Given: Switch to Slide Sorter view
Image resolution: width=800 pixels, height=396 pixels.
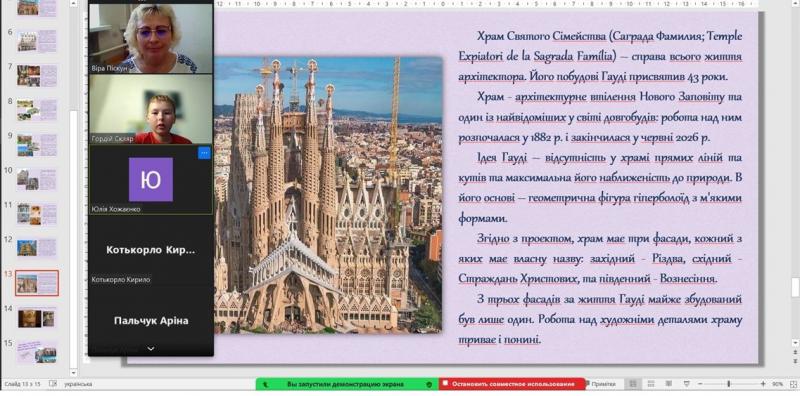Looking at the screenshot, I should coord(651,384).
